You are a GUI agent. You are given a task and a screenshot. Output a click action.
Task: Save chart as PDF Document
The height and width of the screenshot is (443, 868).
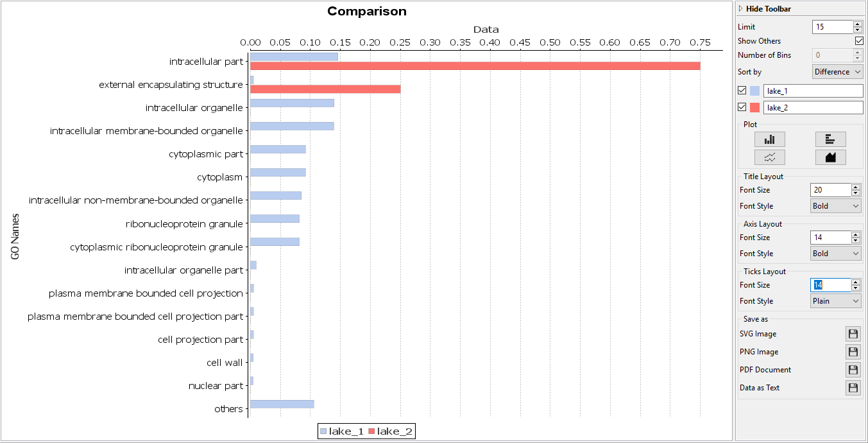pos(853,370)
